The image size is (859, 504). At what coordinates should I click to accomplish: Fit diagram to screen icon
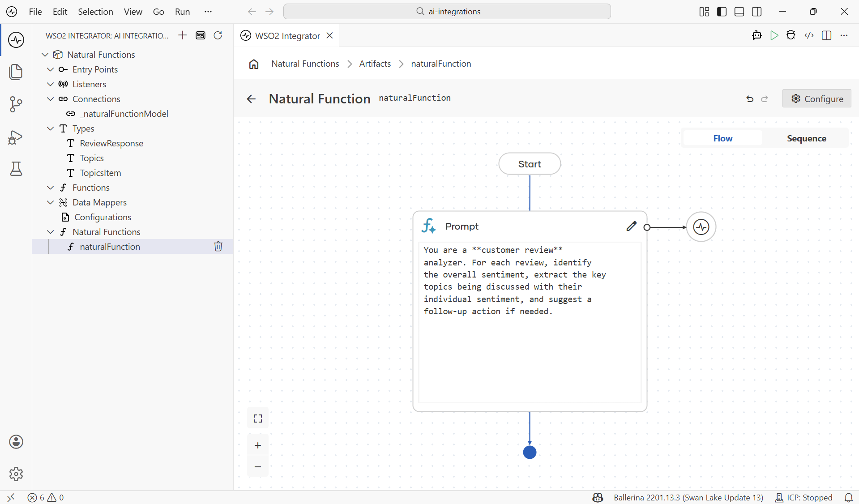click(258, 419)
